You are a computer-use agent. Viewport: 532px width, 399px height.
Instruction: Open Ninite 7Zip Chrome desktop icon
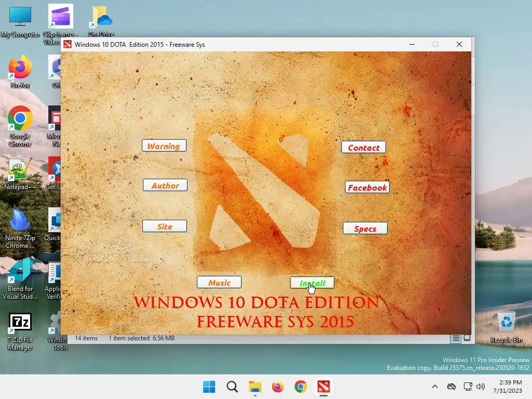tap(20, 229)
